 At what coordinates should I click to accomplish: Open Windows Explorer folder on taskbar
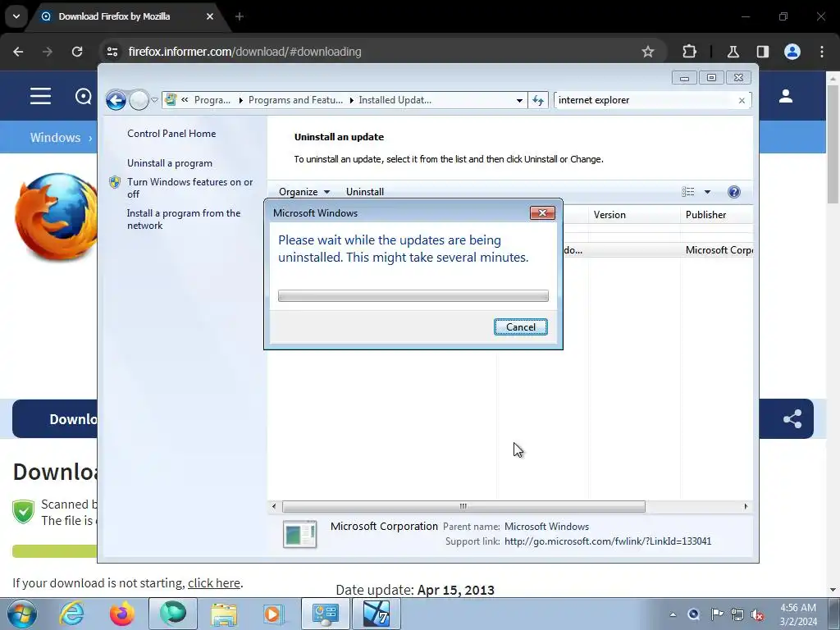point(223,614)
